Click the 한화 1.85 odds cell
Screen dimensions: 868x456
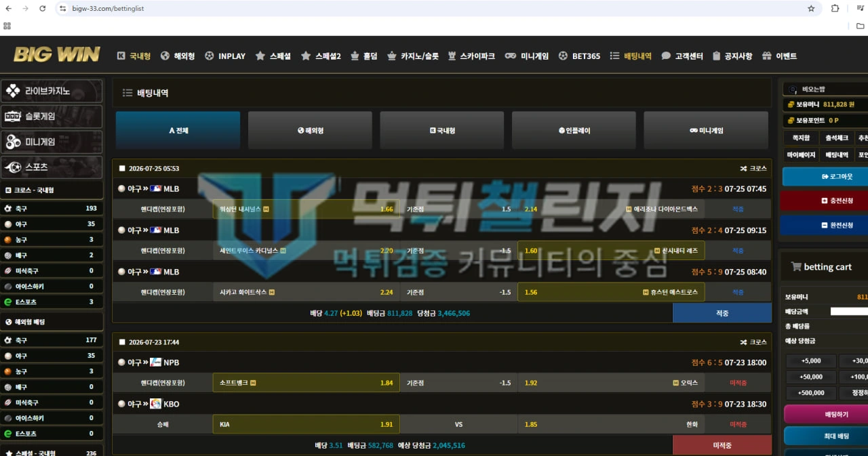[611, 424]
